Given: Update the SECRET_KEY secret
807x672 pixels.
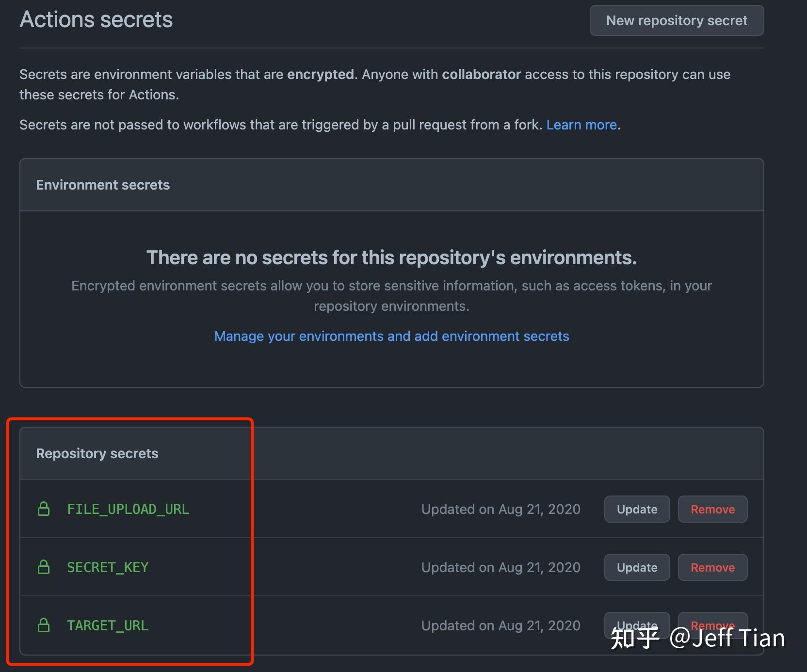Looking at the screenshot, I should [x=637, y=567].
